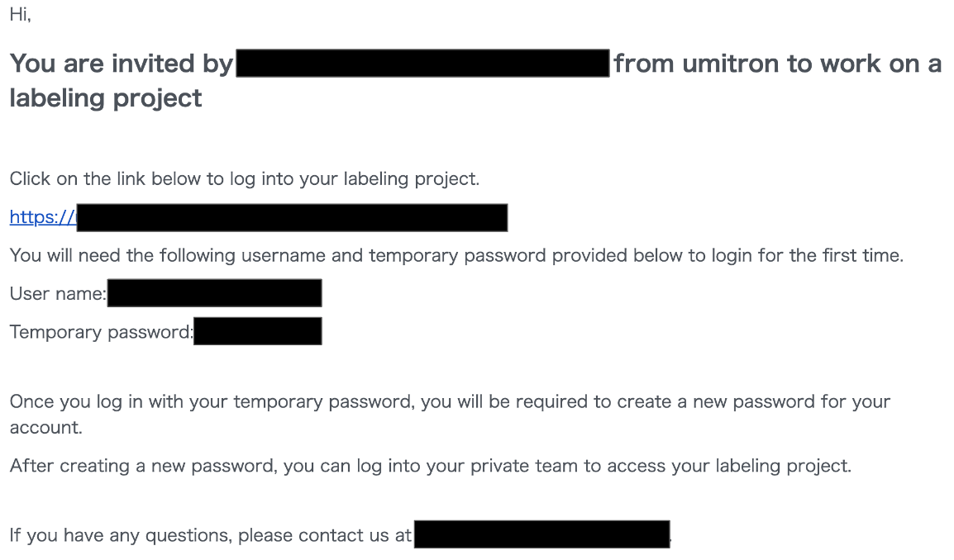Screen dimensions: 954x560
Task: Click the redacted URL after https://
Action: tap(292, 218)
